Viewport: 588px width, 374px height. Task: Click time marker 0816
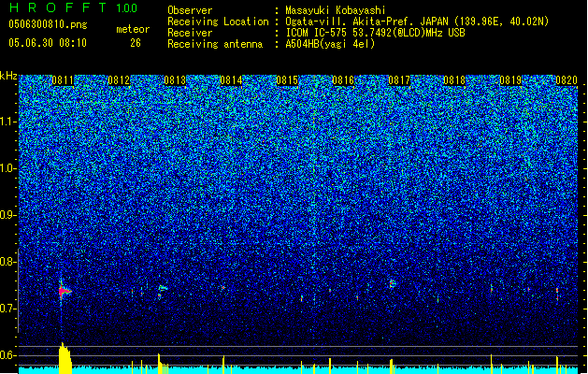pyautogui.click(x=343, y=80)
